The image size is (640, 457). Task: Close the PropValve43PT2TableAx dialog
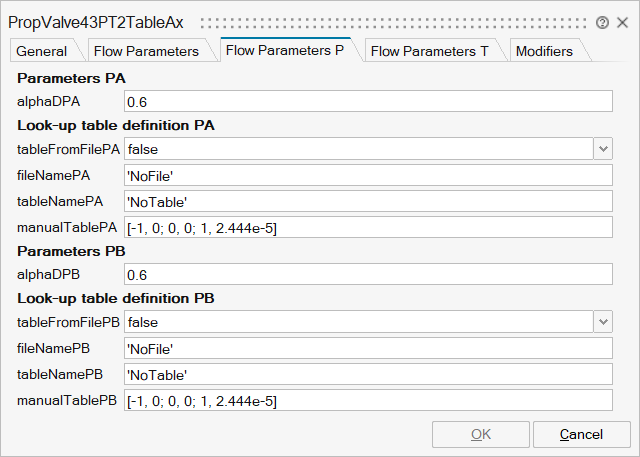click(x=623, y=22)
